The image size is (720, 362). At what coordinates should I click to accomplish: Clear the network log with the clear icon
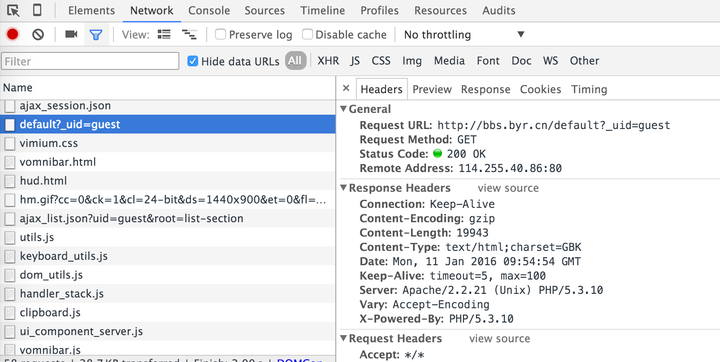[38, 34]
